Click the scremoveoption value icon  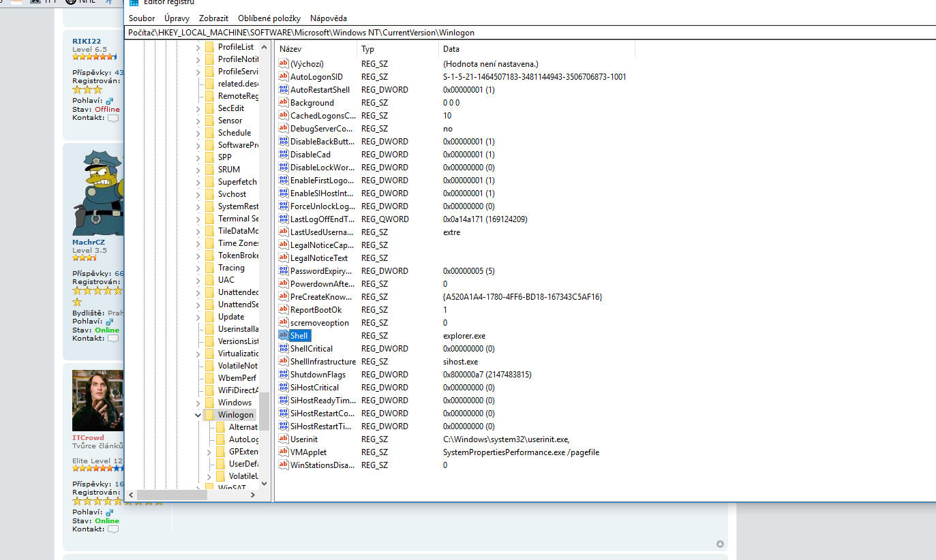284,323
